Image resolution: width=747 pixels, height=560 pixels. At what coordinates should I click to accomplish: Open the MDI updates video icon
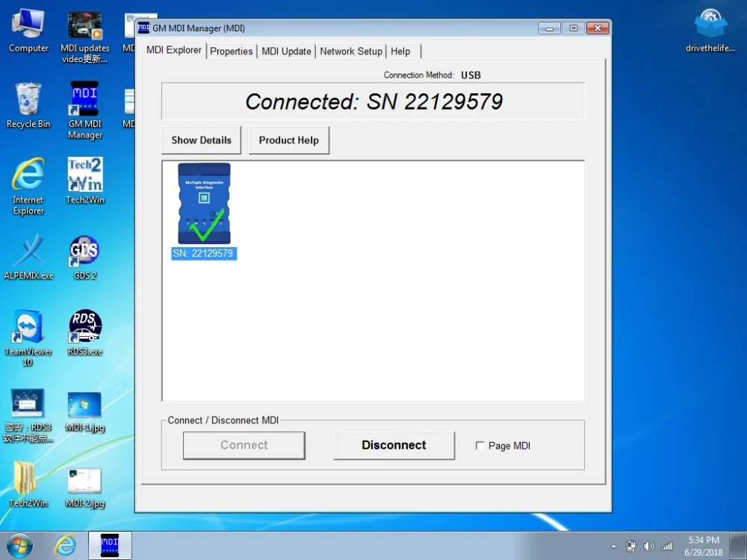click(x=85, y=37)
